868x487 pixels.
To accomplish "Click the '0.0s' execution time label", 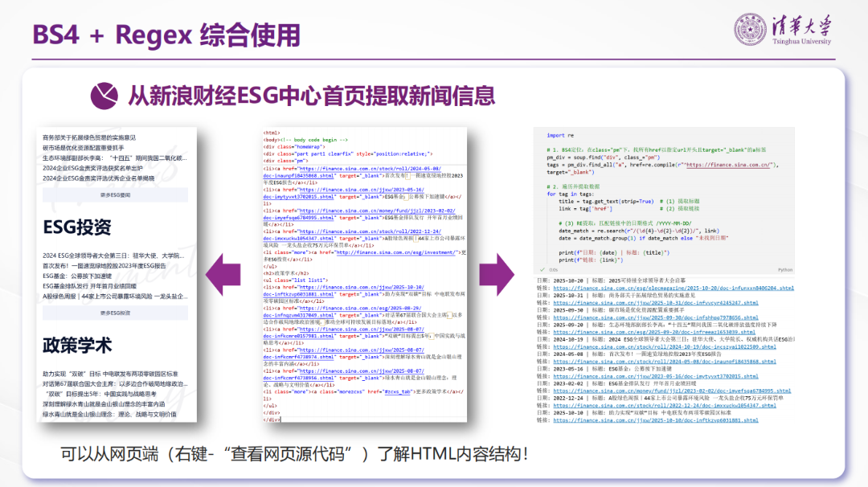I will (554, 270).
